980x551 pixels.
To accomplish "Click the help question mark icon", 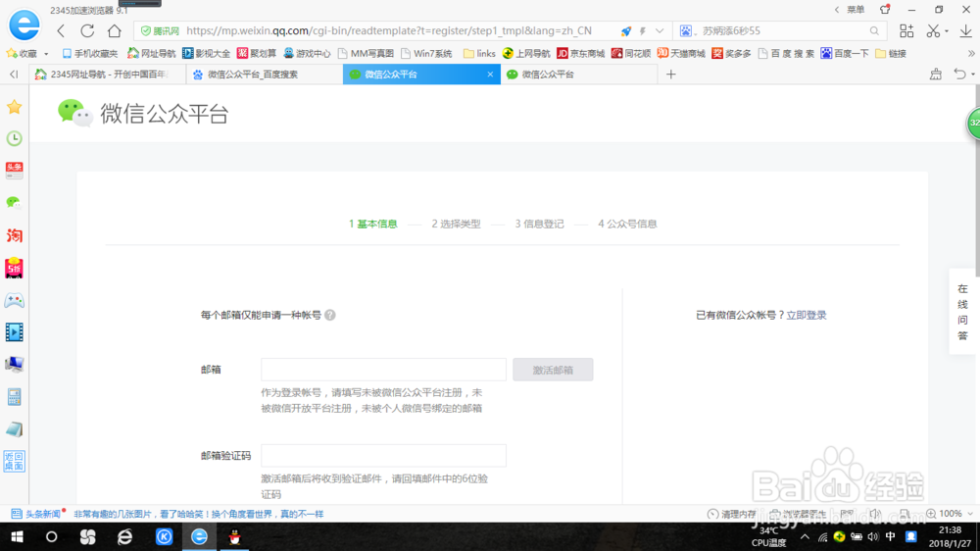I will coord(330,316).
